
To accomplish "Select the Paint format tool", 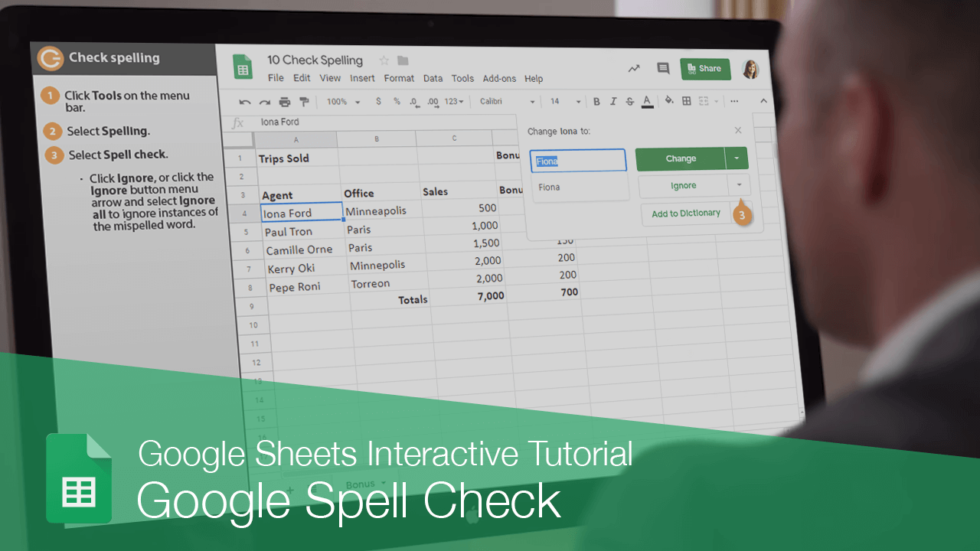I will [303, 101].
